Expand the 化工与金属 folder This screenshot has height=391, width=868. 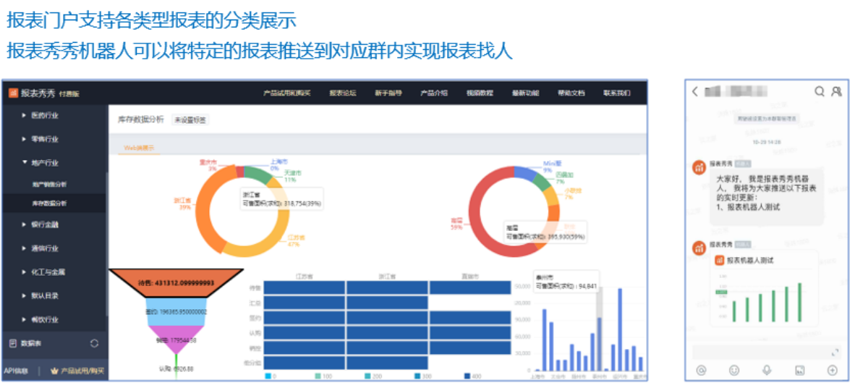click(x=25, y=272)
